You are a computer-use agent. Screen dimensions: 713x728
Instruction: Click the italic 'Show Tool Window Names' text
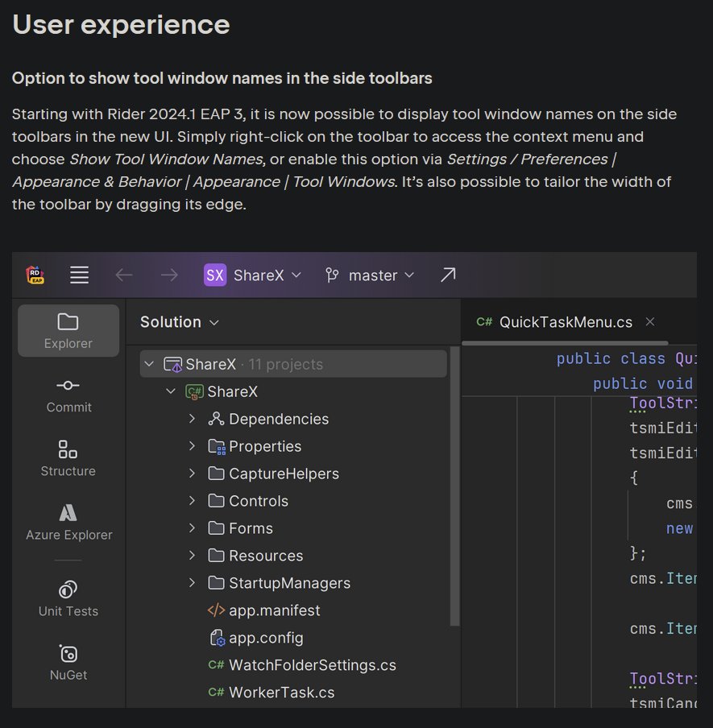coord(166,159)
